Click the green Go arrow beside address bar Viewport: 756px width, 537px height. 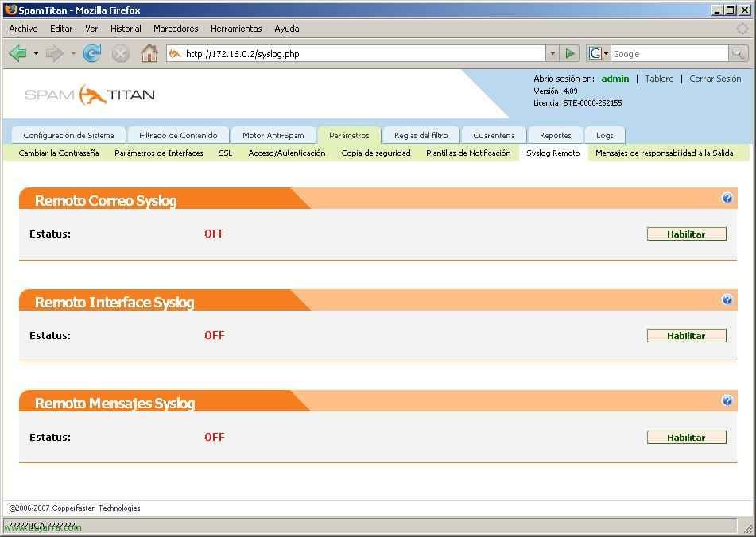point(570,53)
